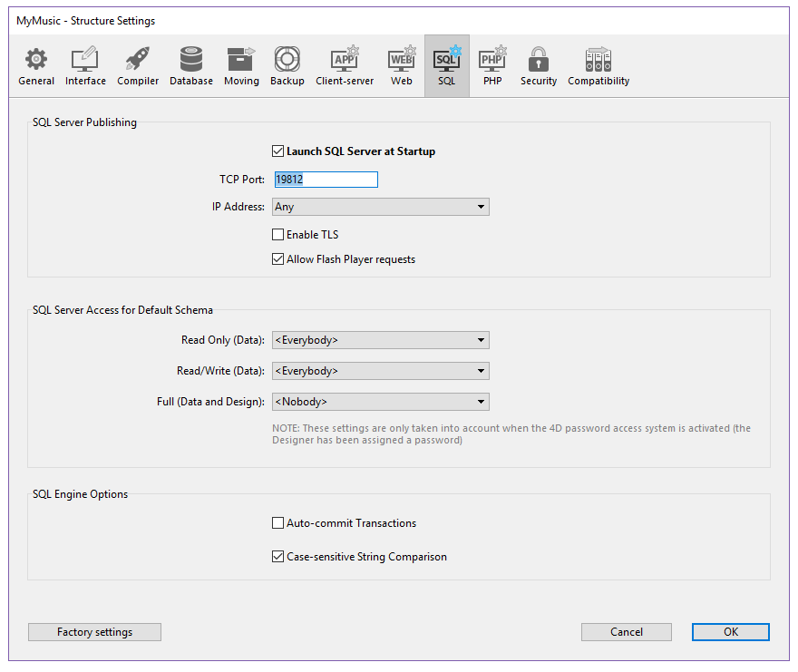798x672 pixels.
Task: Open the Read Only (Data) dropdown
Action: (x=380, y=340)
